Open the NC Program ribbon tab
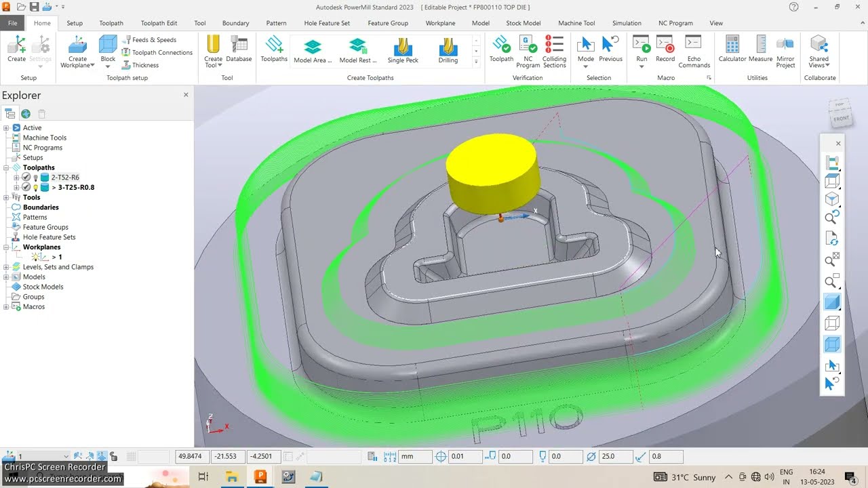Viewport: 868px width, 488px height. [x=675, y=23]
